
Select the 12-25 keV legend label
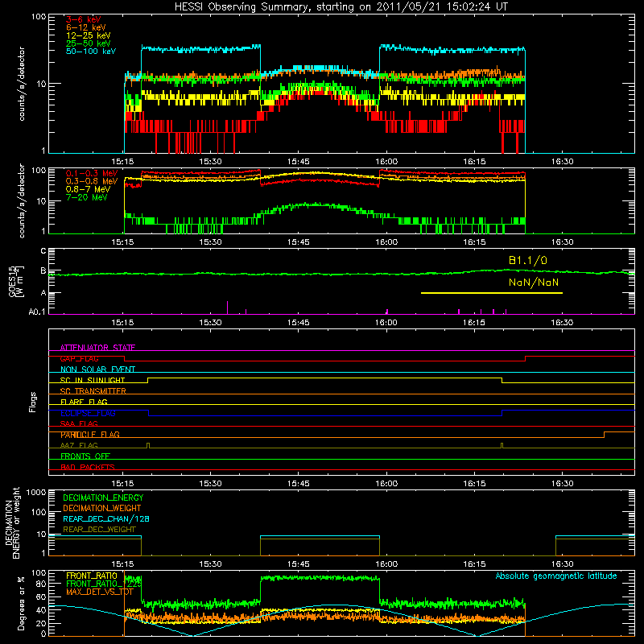tap(89, 35)
